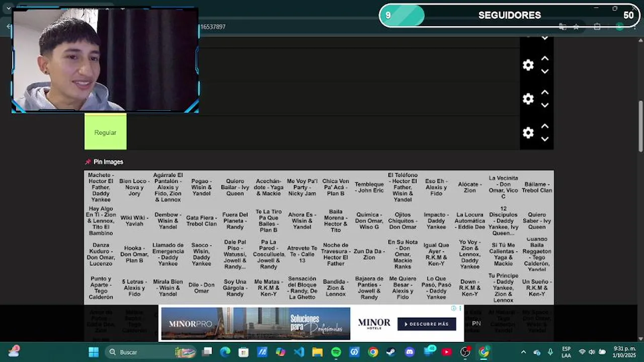Open the ad info icon on banner

pyautogui.click(x=453, y=308)
